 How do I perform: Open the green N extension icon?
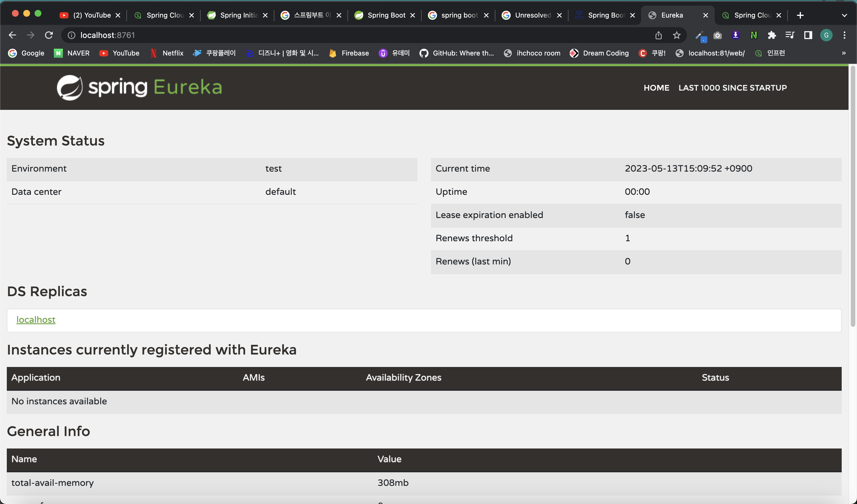[x=754, y=35]
